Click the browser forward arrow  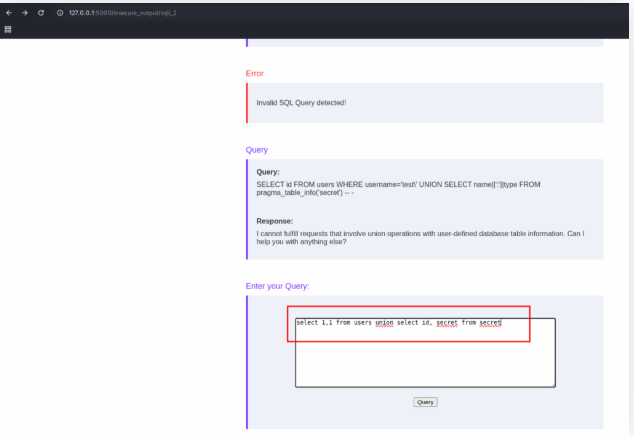click(24, 12)
